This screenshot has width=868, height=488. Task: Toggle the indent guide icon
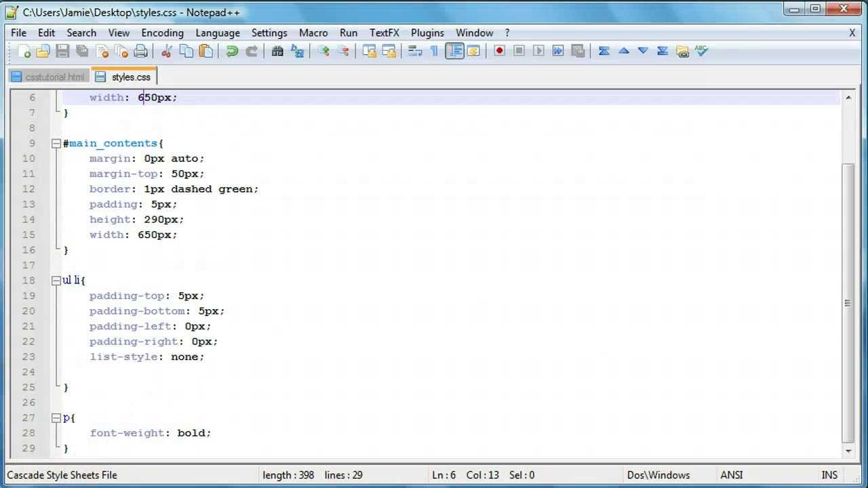point(454,52)
